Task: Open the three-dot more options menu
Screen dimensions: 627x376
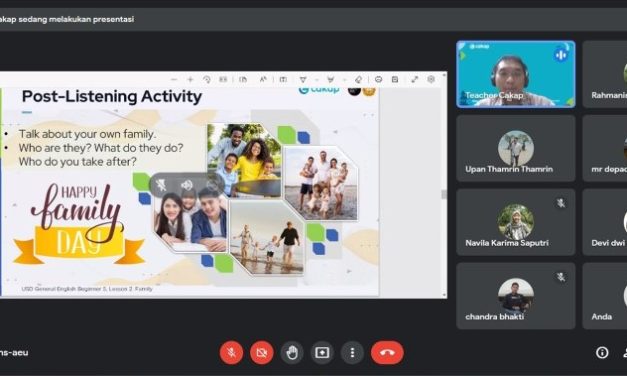Action: tap(352, 352)
